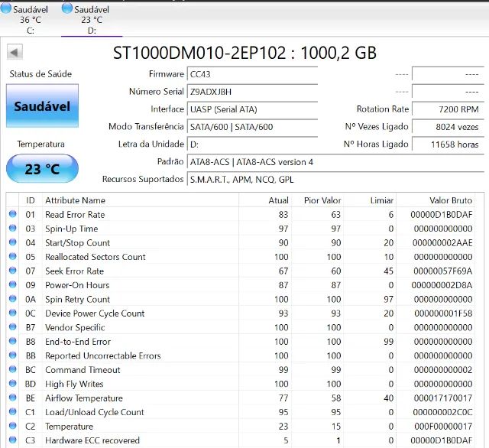This screenshot has height=448, width=489.
Task: Select the Hardware ECC recovered attribute name
Action: click(92, 440)
